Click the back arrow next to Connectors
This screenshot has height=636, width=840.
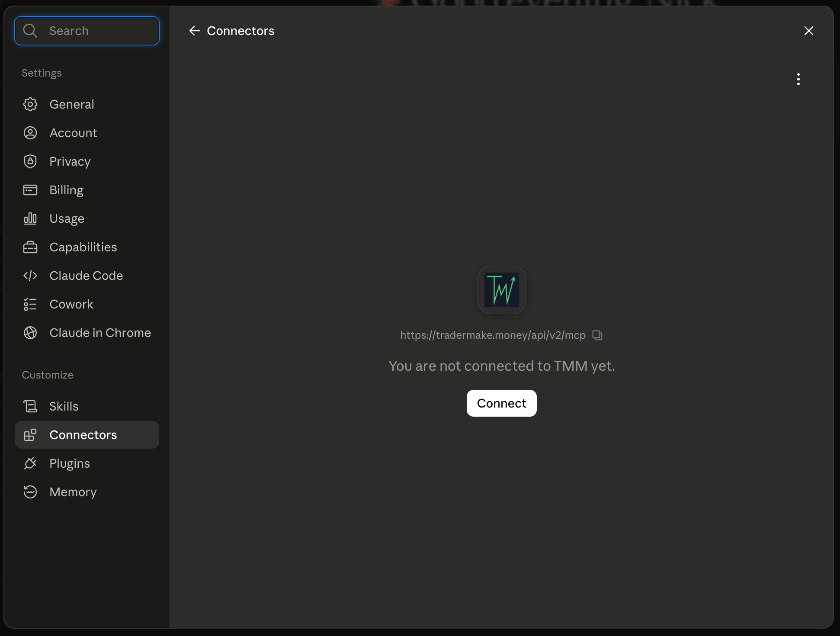(194, 31)
